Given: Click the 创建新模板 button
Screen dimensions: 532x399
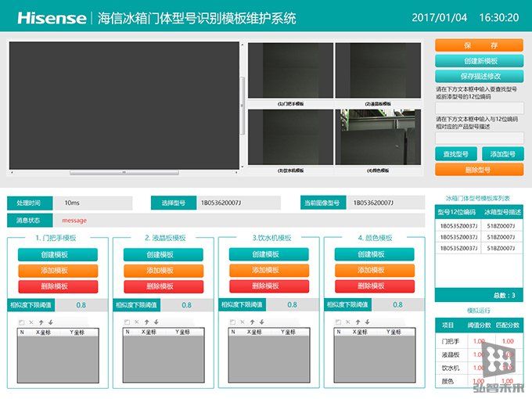Looking at the screenshot, I should [479, 61].
